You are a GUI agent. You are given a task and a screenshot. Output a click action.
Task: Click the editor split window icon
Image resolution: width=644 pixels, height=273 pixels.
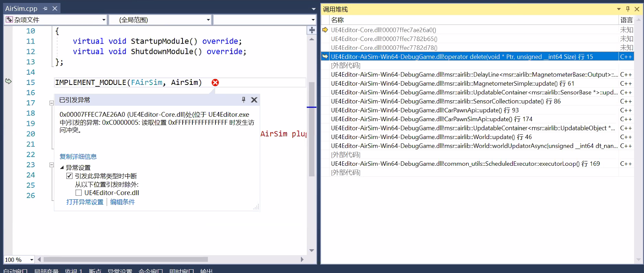click(x=312, y=30)
